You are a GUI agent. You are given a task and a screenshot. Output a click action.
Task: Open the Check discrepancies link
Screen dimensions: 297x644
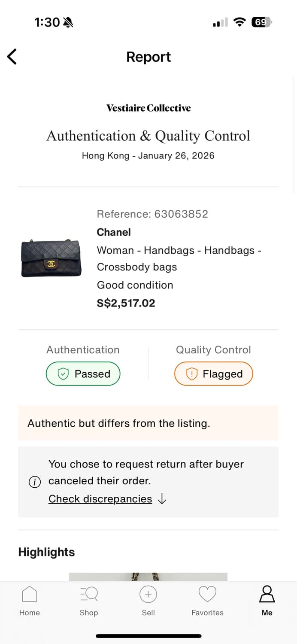tap(100, 499)
